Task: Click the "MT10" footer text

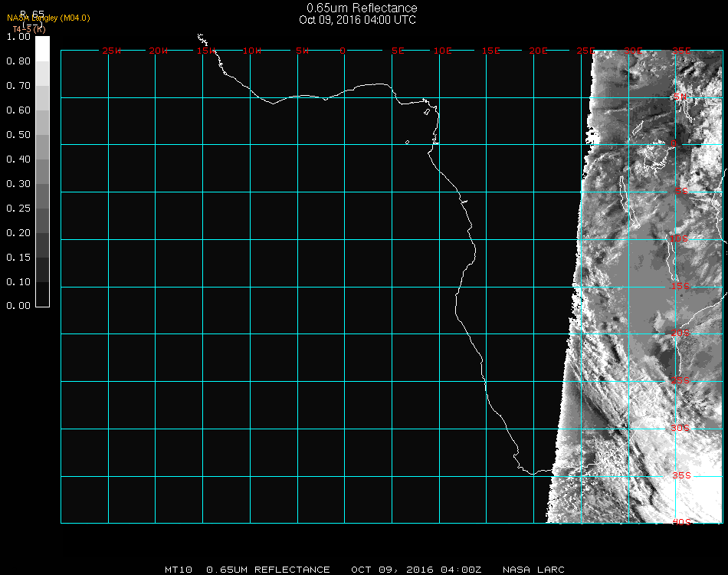Action: [179, 570]
